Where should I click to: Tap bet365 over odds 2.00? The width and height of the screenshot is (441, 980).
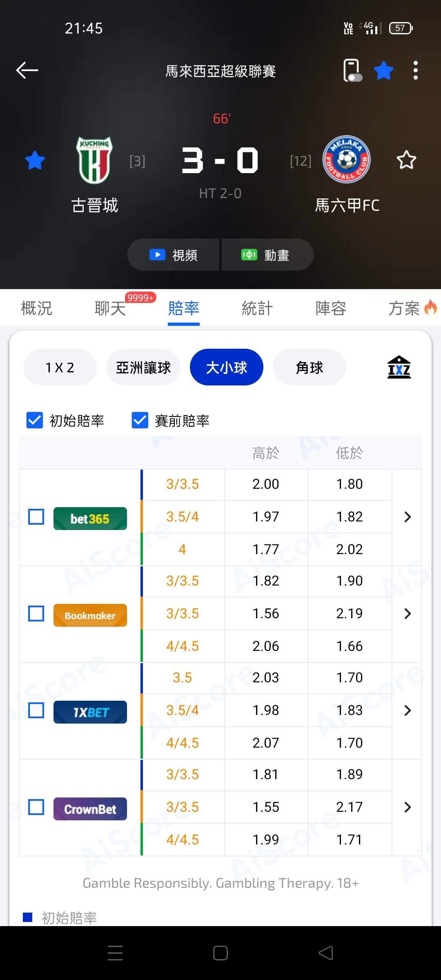point(266,484)
